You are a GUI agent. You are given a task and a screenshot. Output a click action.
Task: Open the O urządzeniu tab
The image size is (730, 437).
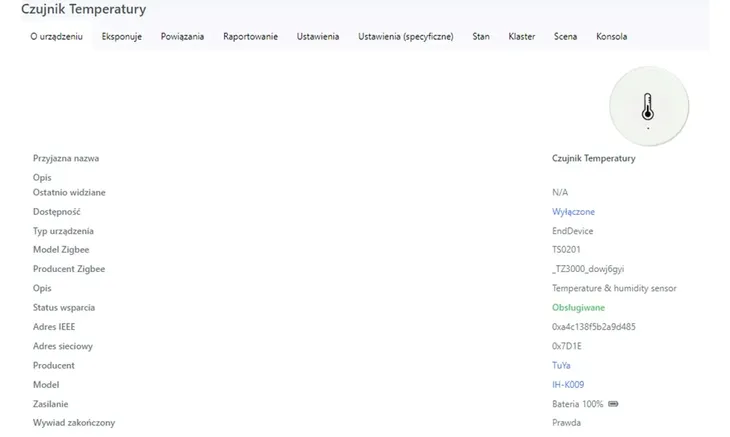[56, 36]
